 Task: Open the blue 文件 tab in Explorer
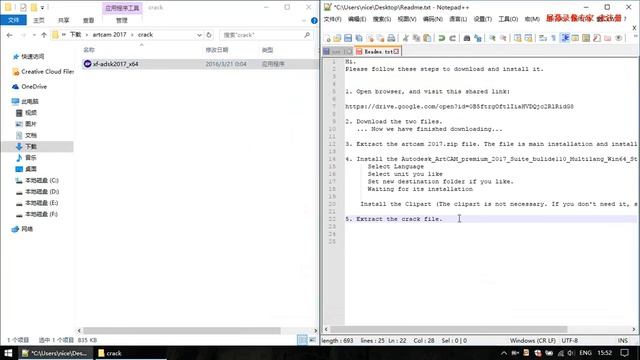point(13,20)
